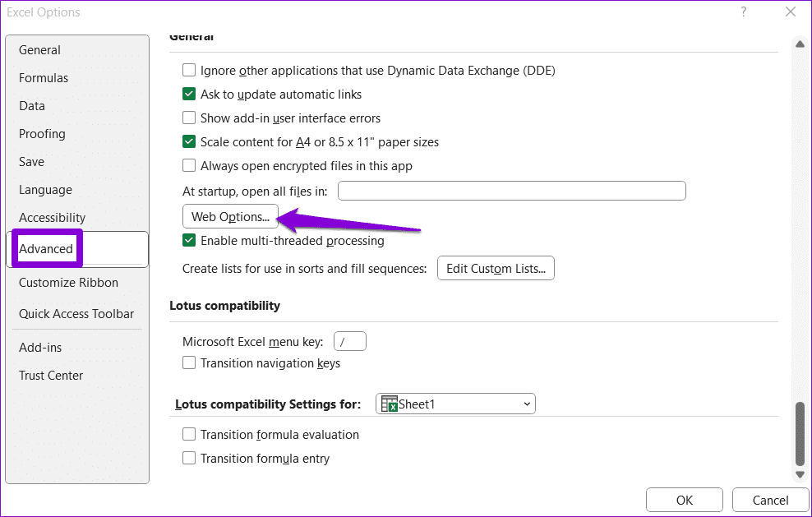Check Transition navigation keys
The width and height of the screenshot is (812, 517).
pos(189,362)
